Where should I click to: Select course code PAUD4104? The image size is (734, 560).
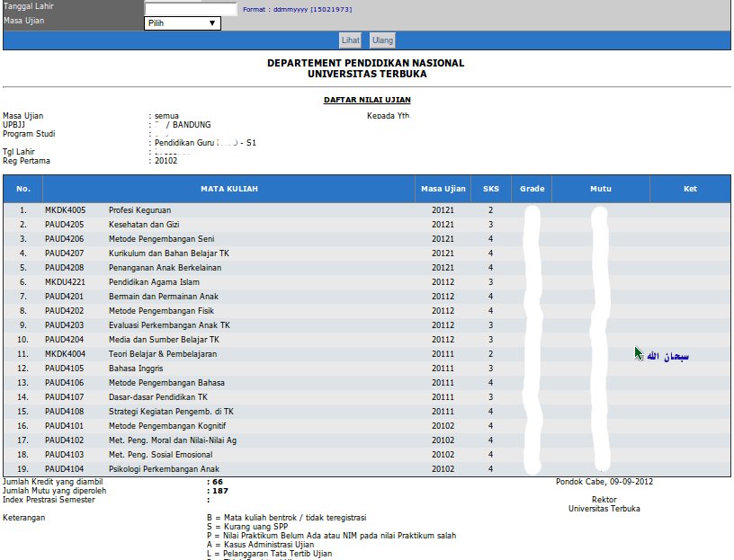coord(65,469)
